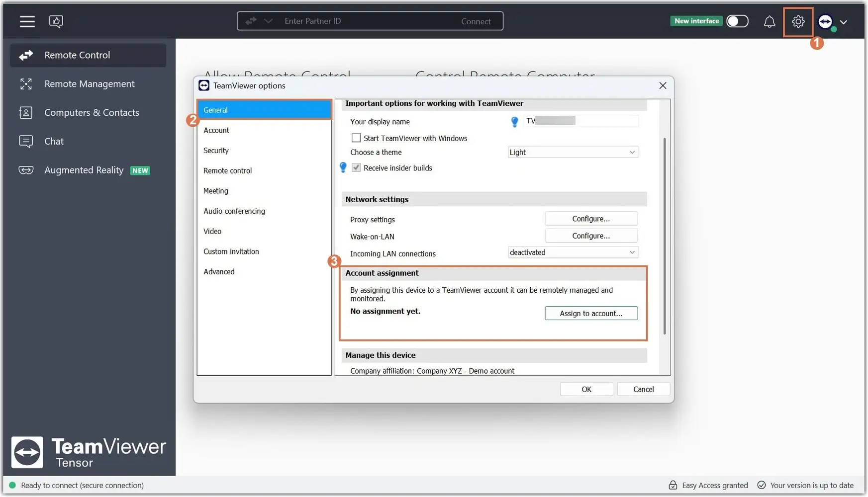
Task: Click Cancel in options dialog
Action: point(643,389)
